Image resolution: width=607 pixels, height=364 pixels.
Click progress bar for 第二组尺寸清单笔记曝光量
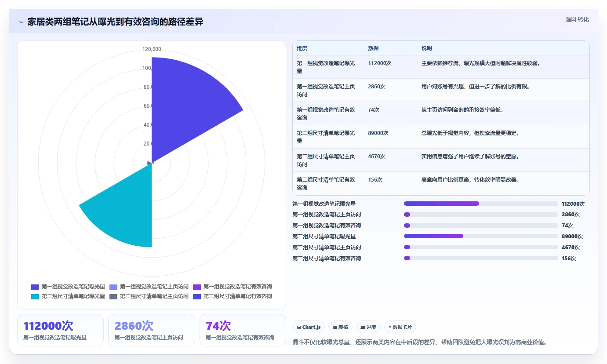coord(481,236)
